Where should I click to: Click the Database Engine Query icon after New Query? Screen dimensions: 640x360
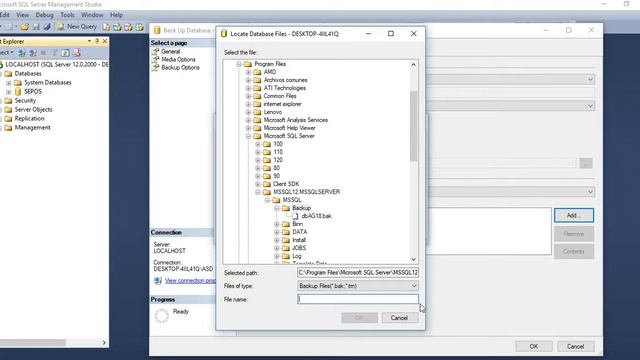click(107, 27)
